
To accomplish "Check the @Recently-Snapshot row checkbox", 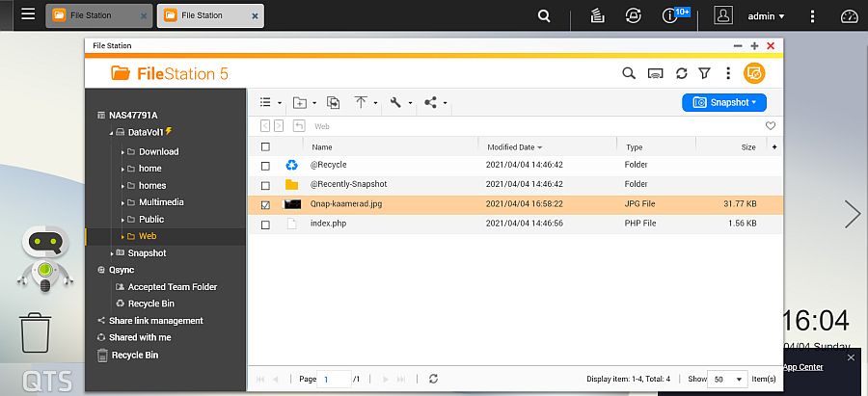I will click(265, 185).
